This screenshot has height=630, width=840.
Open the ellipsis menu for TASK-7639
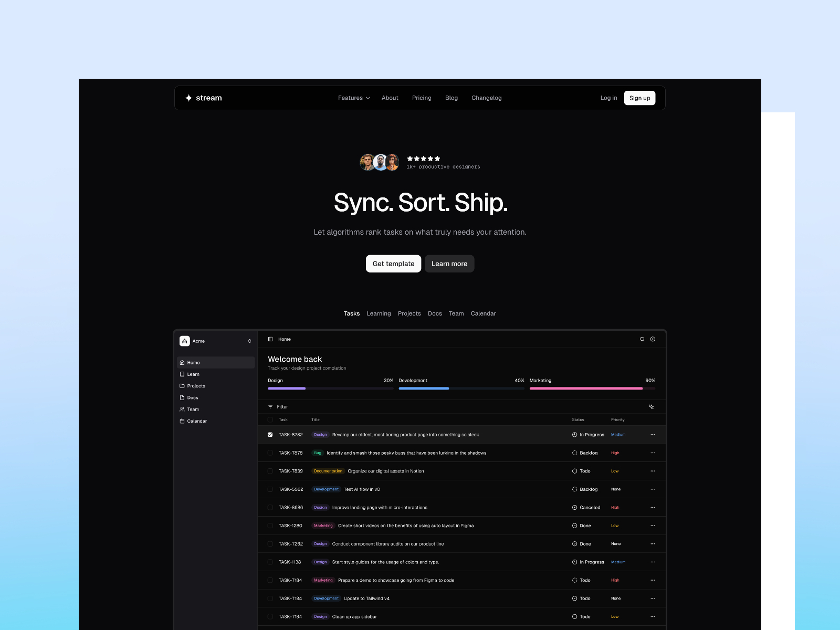653,471
